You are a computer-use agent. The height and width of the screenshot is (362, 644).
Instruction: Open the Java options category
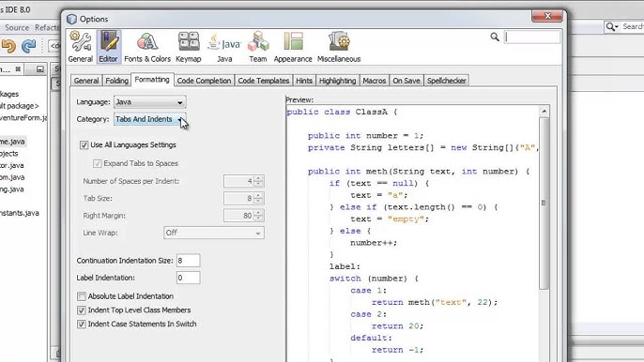pos(224,47)
